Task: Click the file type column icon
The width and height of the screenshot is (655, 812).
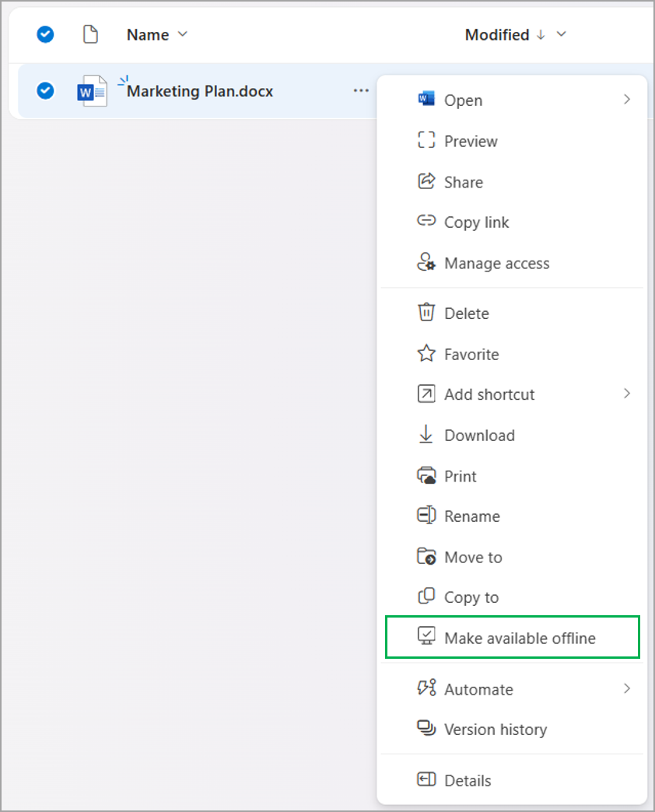Action: point(90,35)
